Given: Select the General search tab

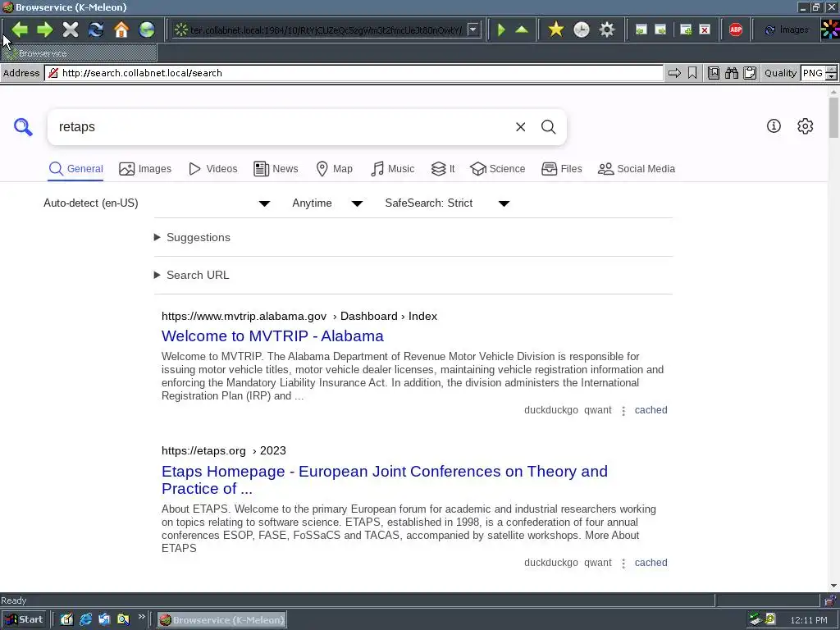Looking at the screenshot, I should coord(75,169).
